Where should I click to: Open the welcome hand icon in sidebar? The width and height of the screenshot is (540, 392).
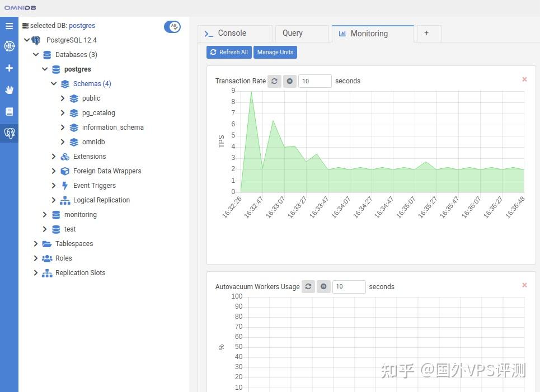pos(9,89)
